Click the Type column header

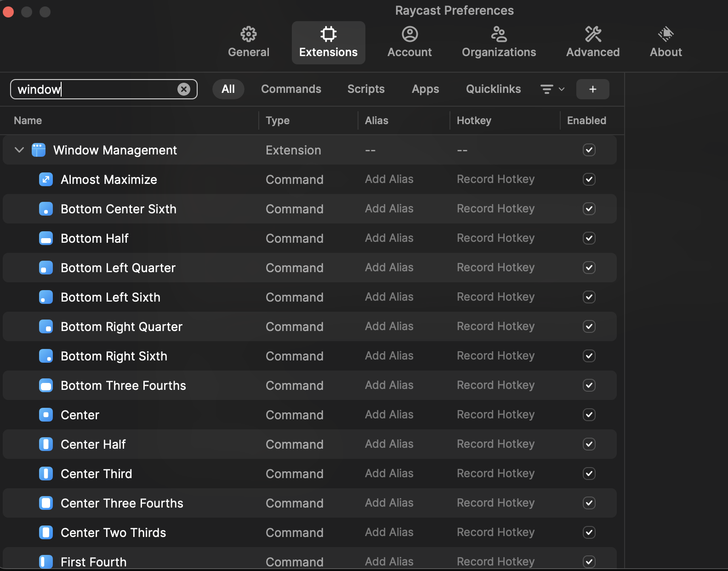pyautogui.click(x=278, y=120)
